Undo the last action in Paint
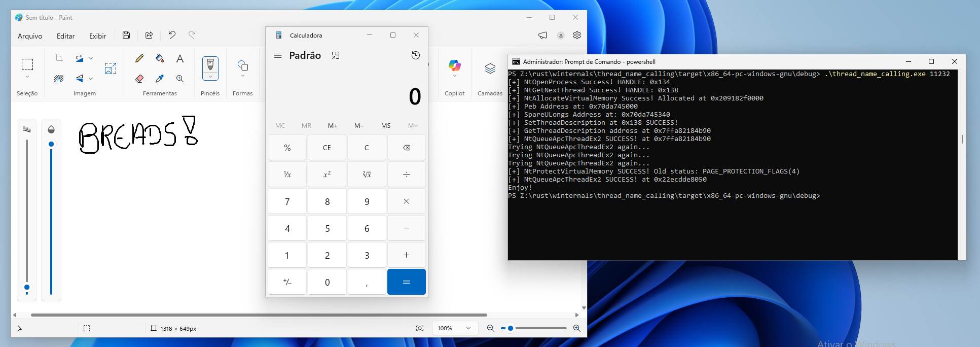Image resolution: width=980 pixels, height=347 pixels. [172, 35]
